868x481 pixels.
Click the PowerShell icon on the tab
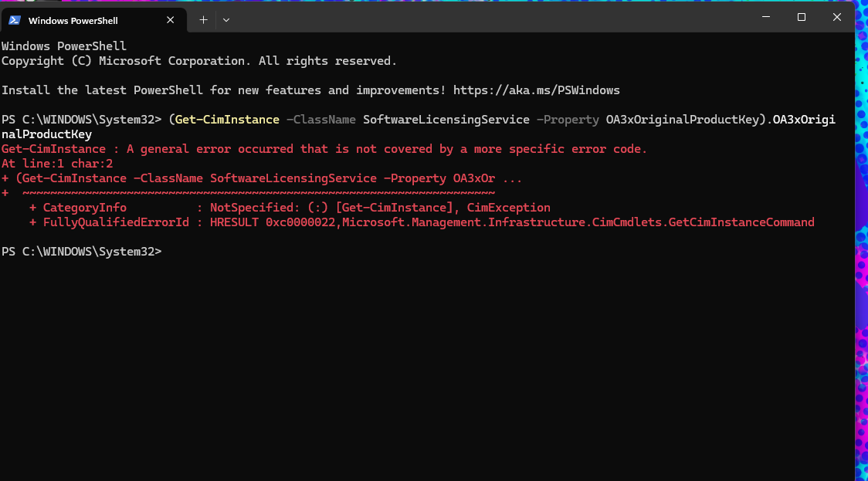[14, 20]
